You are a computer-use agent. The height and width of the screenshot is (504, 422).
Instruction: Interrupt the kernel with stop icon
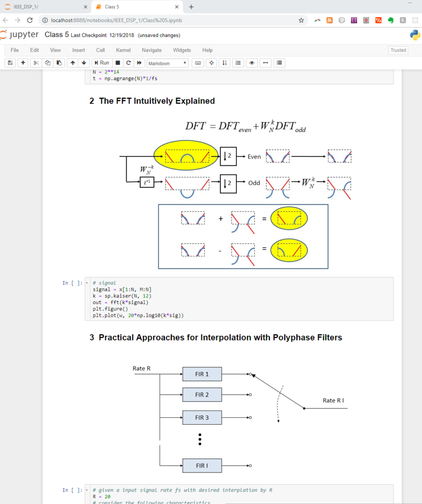click(118, 63)
